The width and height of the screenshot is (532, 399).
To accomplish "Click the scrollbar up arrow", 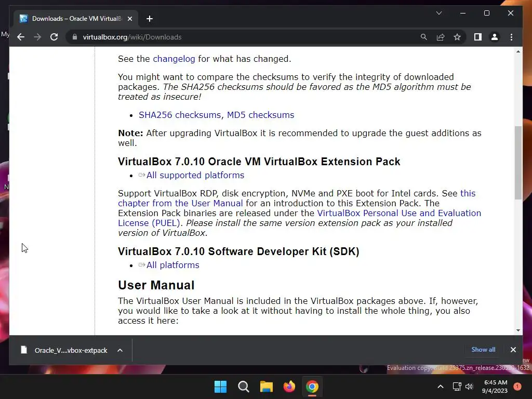I will click(x=518, y=51).
